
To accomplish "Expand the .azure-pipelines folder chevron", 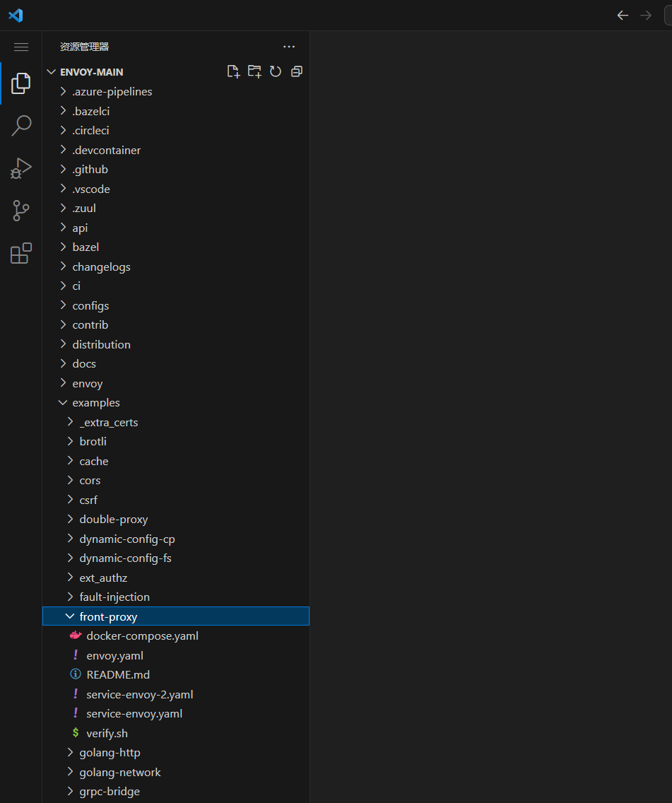I will coord(63,91).
